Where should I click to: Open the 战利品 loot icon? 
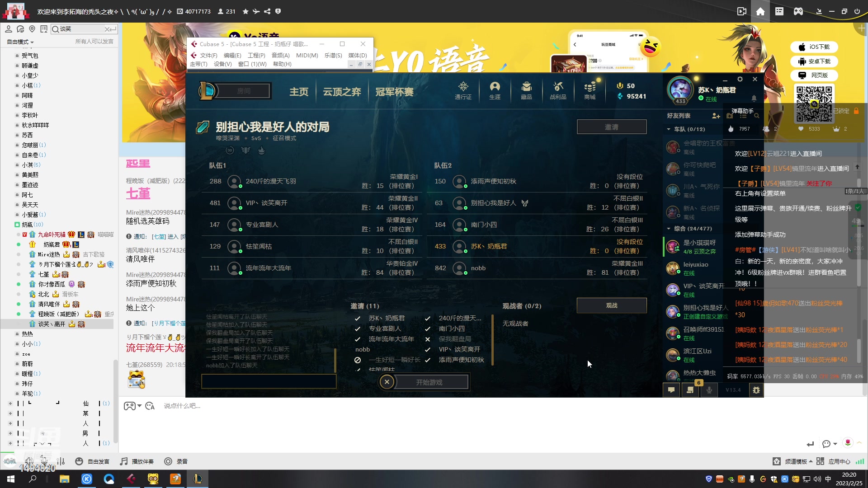click(x=558, y=90)
